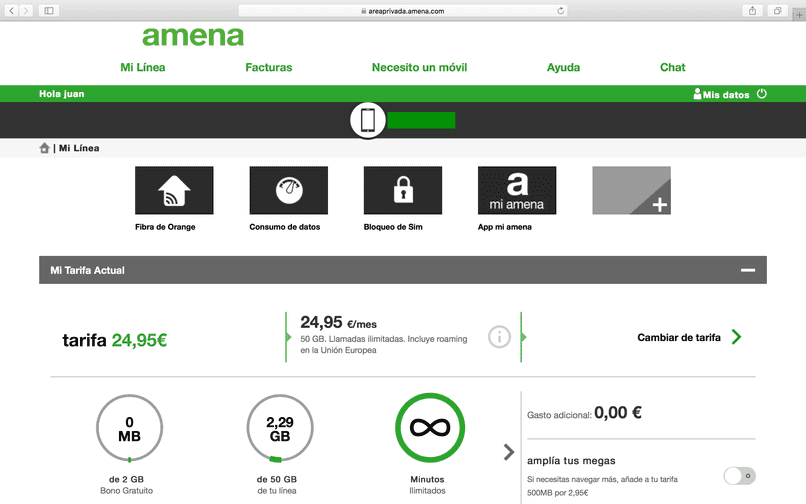Screen dimensions: 806x504
Task: Go to Necesito un móvil
Action: click(x=419, y=67)
